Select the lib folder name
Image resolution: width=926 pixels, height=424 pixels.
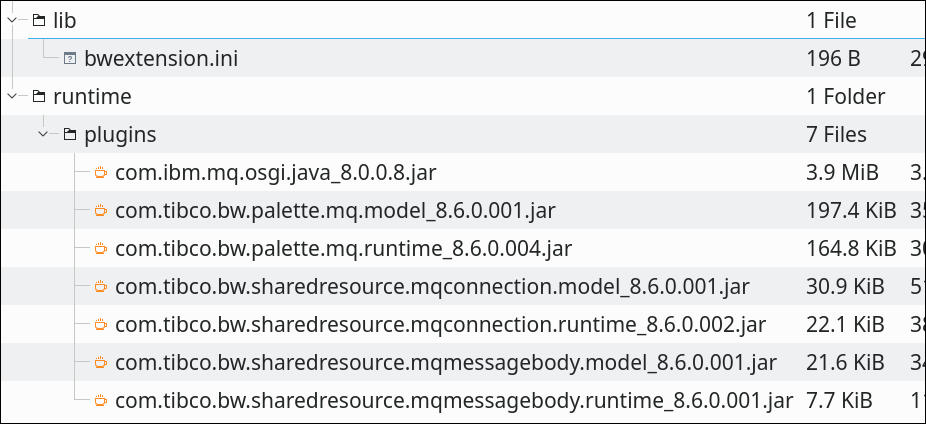pyautogui.click(x=64, y=21)
